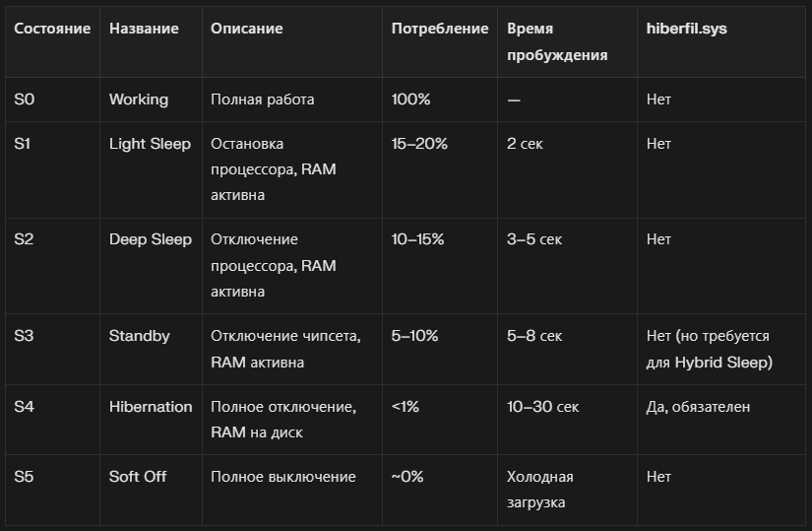Click the "Время пробуждения" column header
The image size is (812, 531).
point(556,41)
